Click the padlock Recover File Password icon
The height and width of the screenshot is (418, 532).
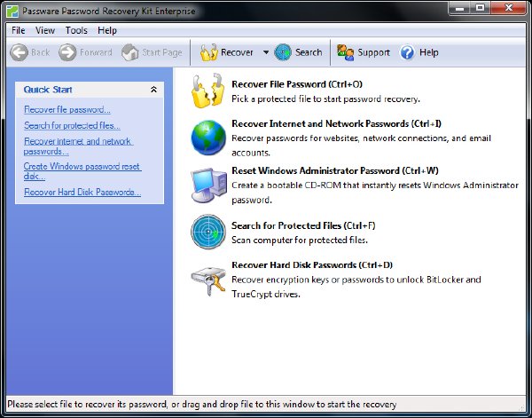[x=208, y=91]
